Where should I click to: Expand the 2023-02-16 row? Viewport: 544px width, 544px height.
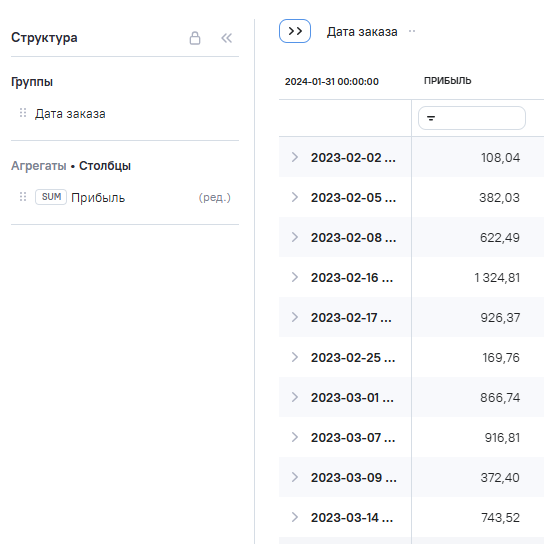[x=295, y=277]
